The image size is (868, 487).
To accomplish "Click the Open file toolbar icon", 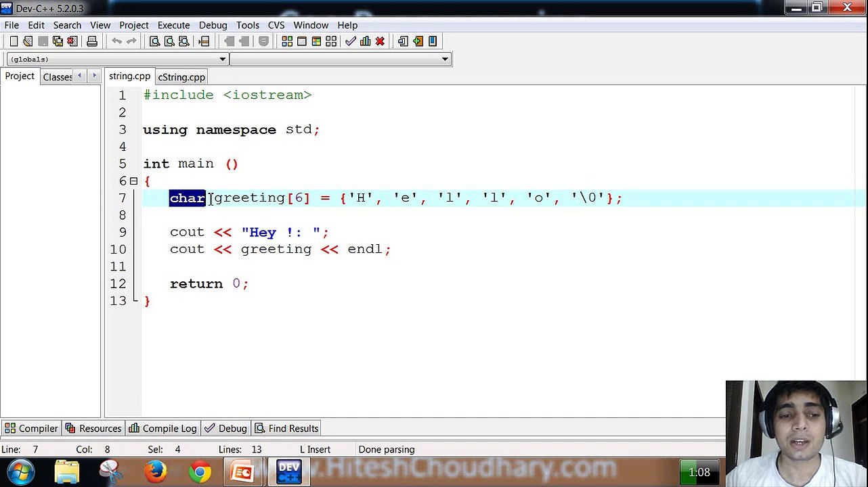I will click(x=28, y=41).
